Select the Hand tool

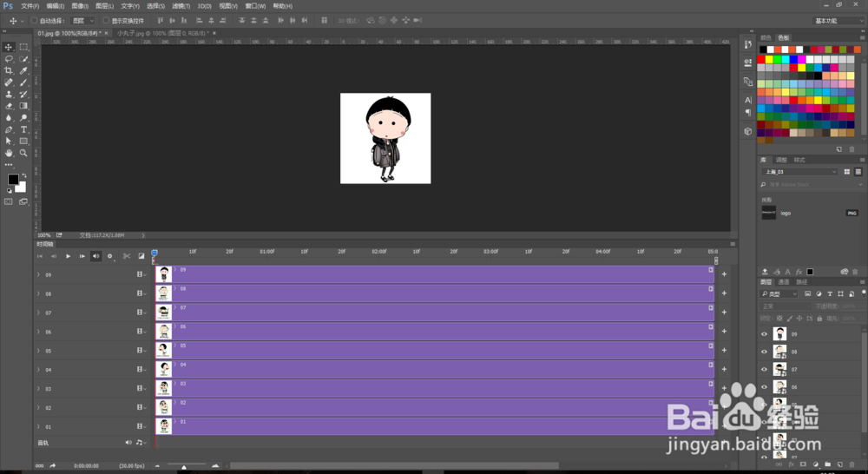(9, 153)
